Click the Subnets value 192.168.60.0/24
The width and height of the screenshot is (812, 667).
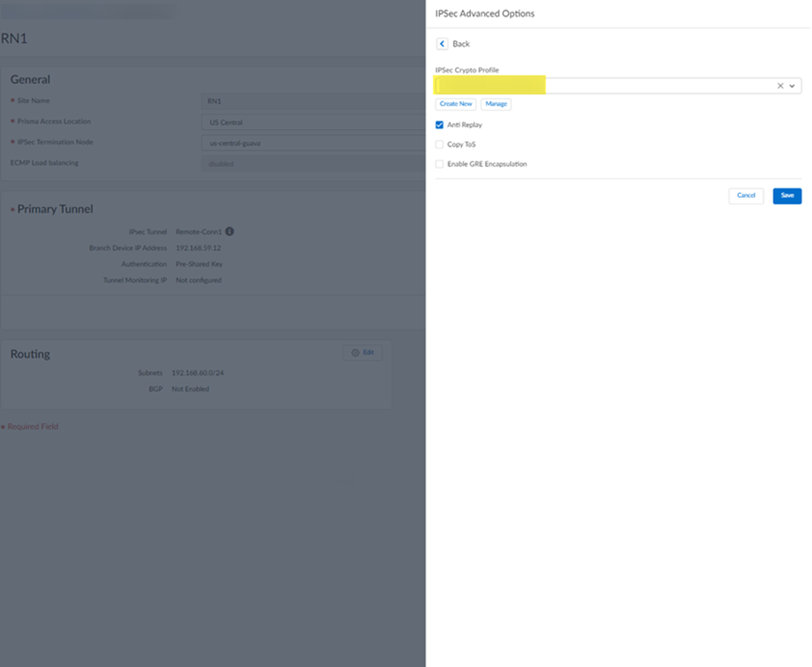coord(198,372)
